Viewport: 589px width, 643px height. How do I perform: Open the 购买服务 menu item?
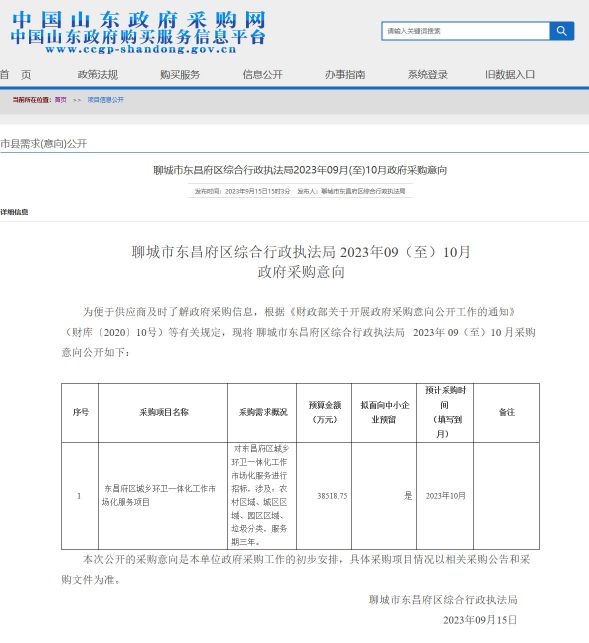(x=180, y=75)
